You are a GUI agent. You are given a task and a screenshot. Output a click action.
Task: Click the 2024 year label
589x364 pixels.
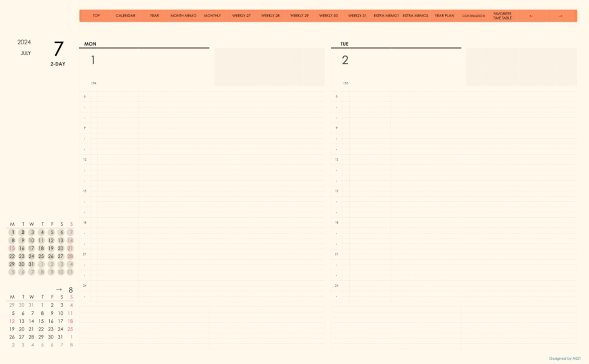tap(24, 42)
